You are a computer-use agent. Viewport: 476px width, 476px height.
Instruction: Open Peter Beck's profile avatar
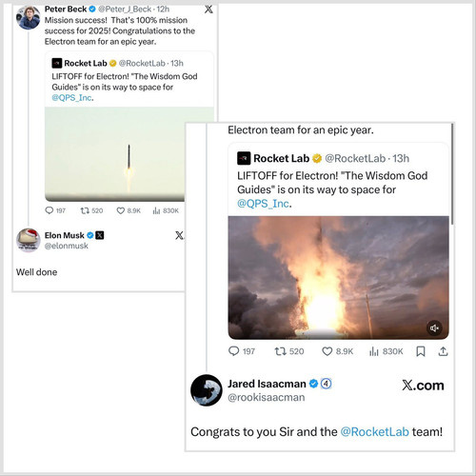tap(29, 17)
